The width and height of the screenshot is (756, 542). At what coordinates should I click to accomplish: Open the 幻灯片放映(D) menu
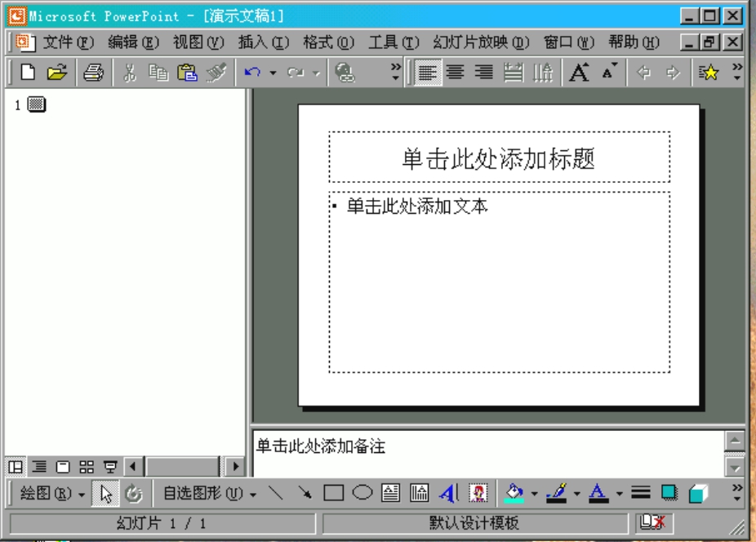tap(481, 42)
